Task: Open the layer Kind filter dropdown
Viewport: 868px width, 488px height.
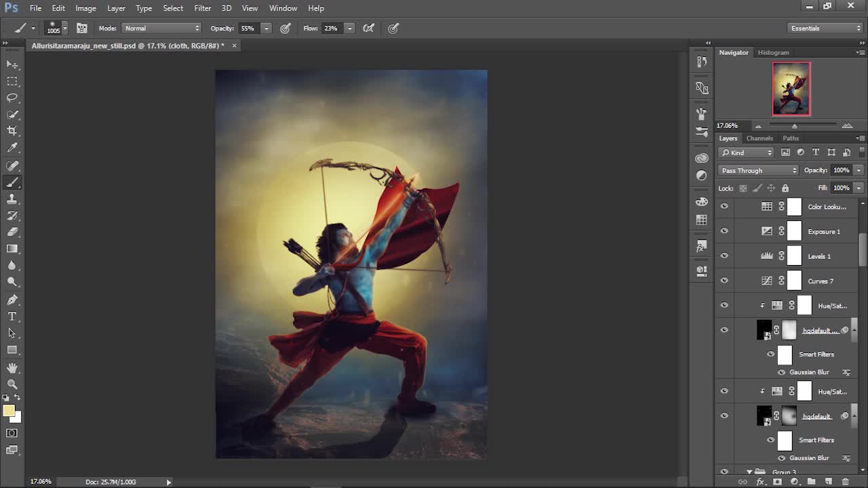Action: (747, 152)
